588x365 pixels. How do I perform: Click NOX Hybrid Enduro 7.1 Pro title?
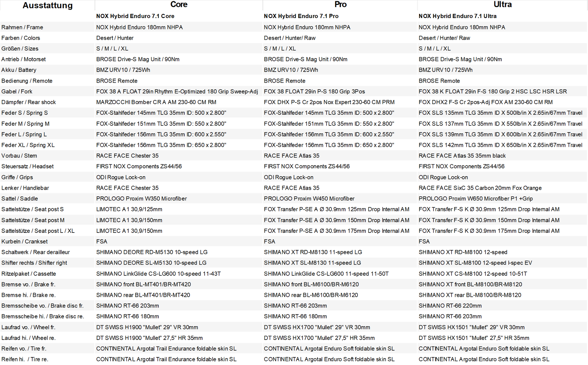301,16
